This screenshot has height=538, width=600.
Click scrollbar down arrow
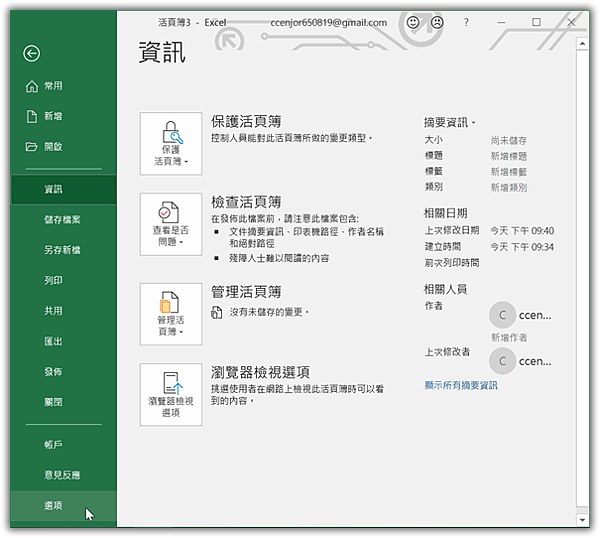pos(582,520)
